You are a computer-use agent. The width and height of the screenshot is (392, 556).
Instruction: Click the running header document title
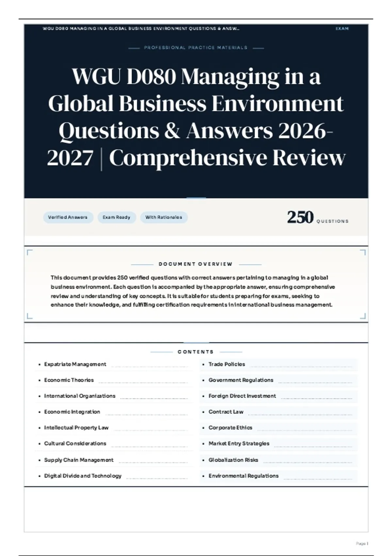pos(141,29)
